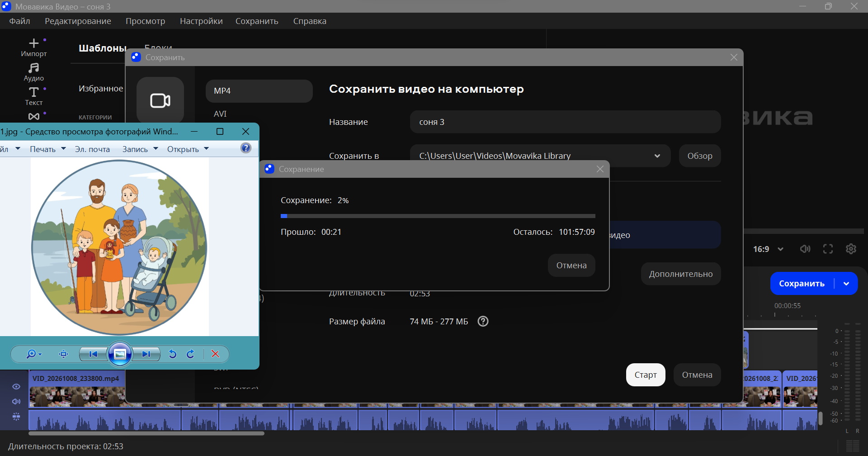868x456 pixels.
Task: Click the Название field with соня 3
Action: point(565,122)
